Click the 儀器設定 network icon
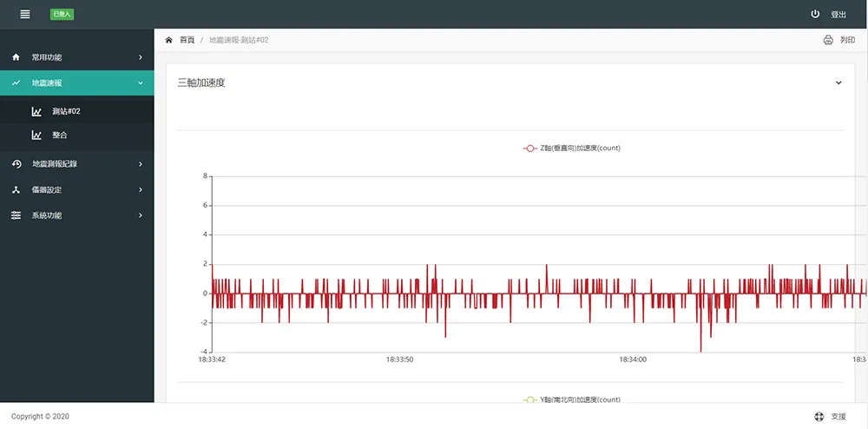This screenshot has width=868, height=429. (16, 189)
